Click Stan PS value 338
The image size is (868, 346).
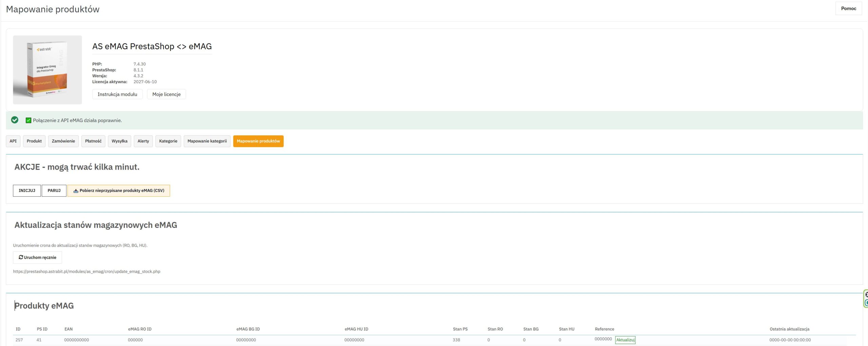coord(456,340)
